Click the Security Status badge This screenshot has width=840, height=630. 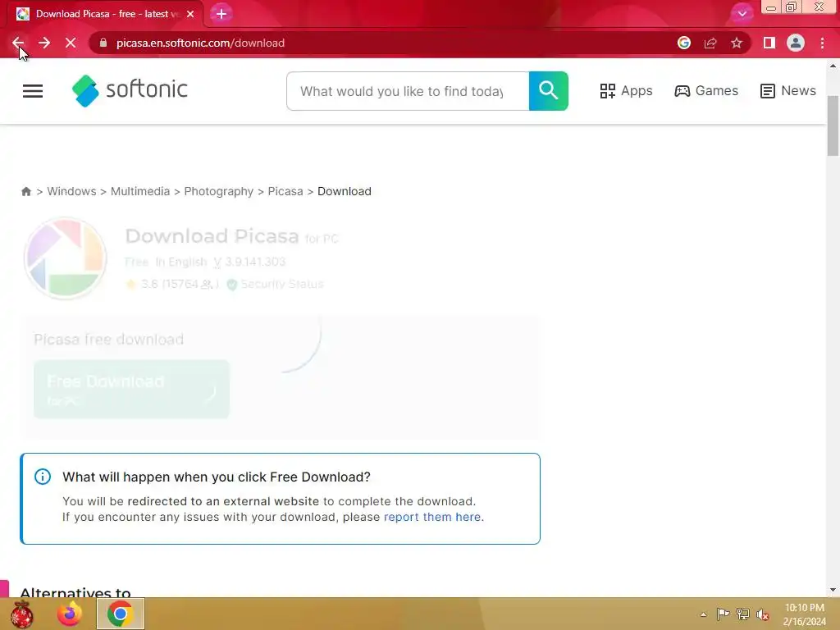tap(276, 284)
